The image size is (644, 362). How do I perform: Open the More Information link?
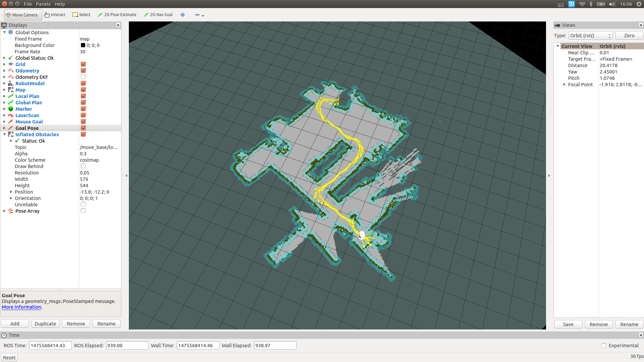point(21,307)
